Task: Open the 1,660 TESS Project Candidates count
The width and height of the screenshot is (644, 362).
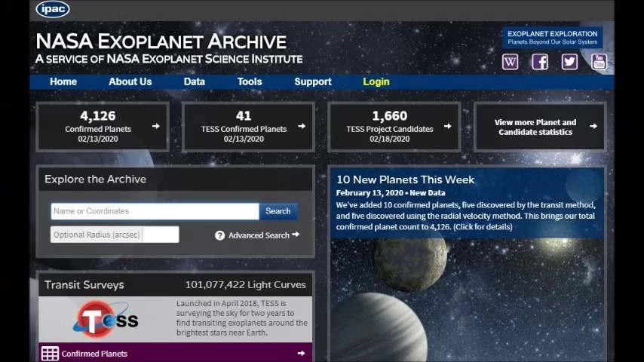Action: (389, 116)
